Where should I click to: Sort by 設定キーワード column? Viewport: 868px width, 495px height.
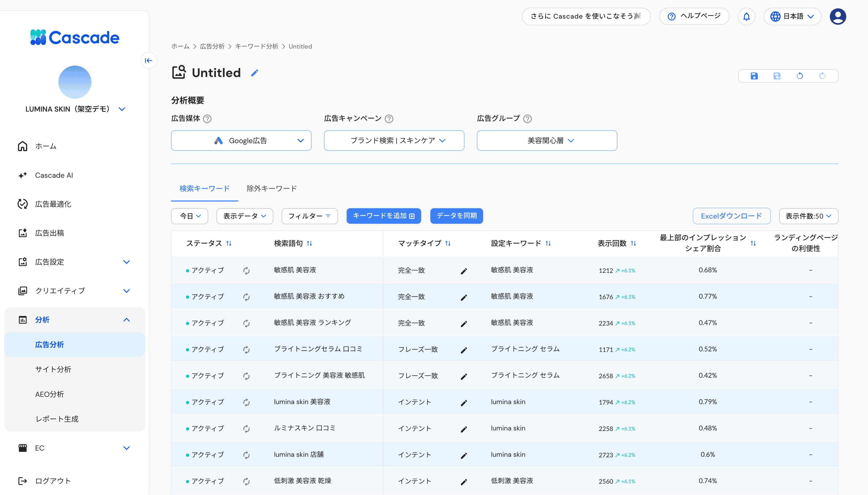(548, 243)
